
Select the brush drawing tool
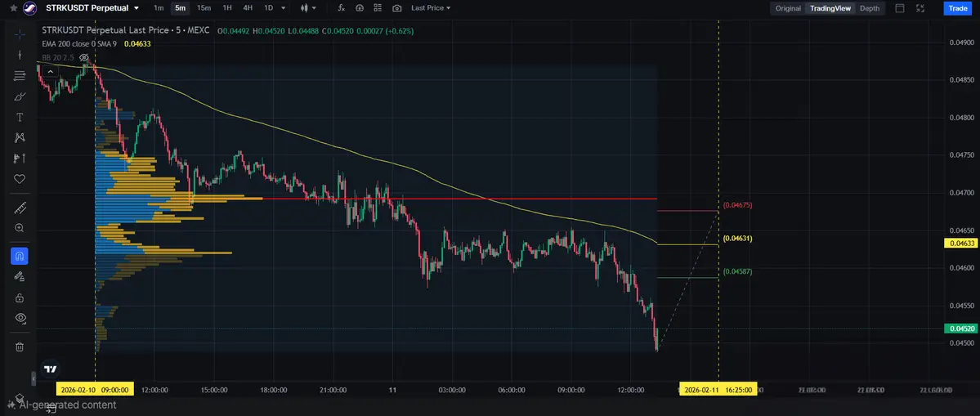coord(20,96)
